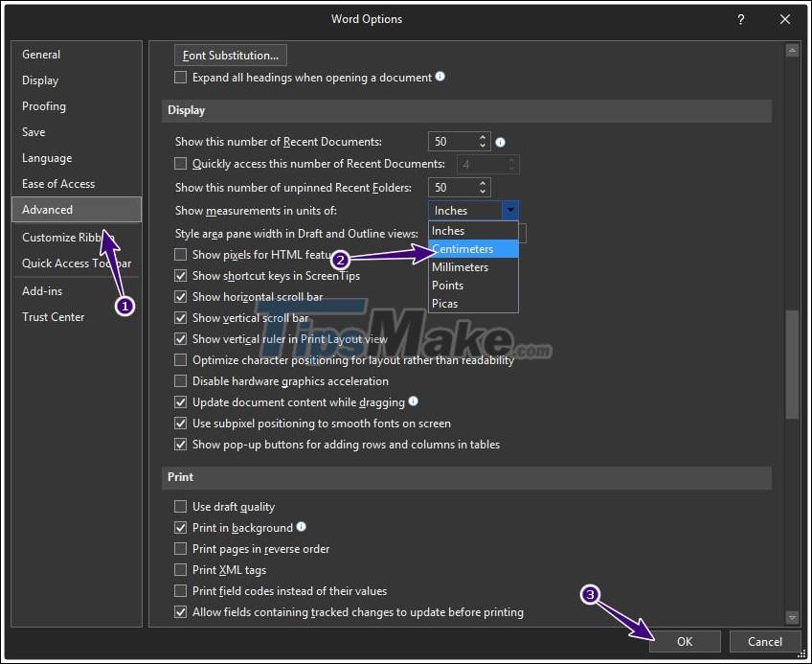
Task: Click the info icon near "Update document content while dragging"
Action: tap(413, 401)
